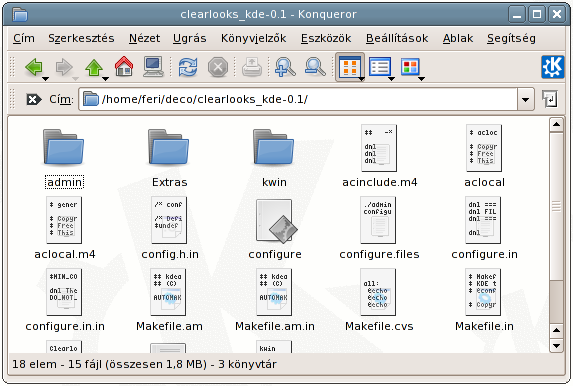Screen dimensions: 573x386
Task: Click the scrollbar up arrow at top
Action: point(556,125)
